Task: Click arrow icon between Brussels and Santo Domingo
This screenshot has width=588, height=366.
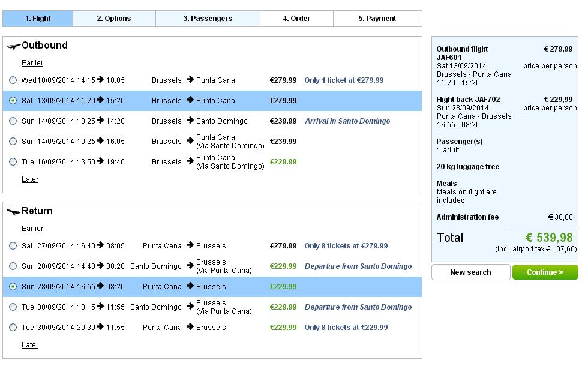Action: pyautogui.click(x=190, y=121)
